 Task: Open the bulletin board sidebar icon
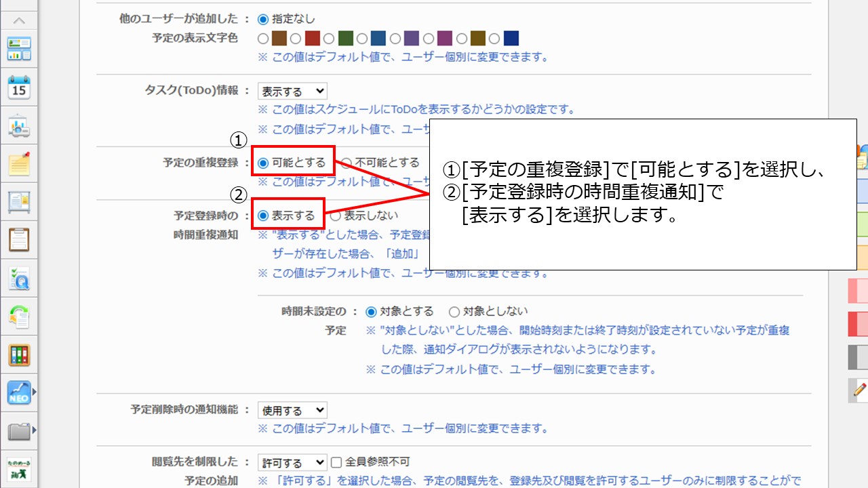coord(20,202)
